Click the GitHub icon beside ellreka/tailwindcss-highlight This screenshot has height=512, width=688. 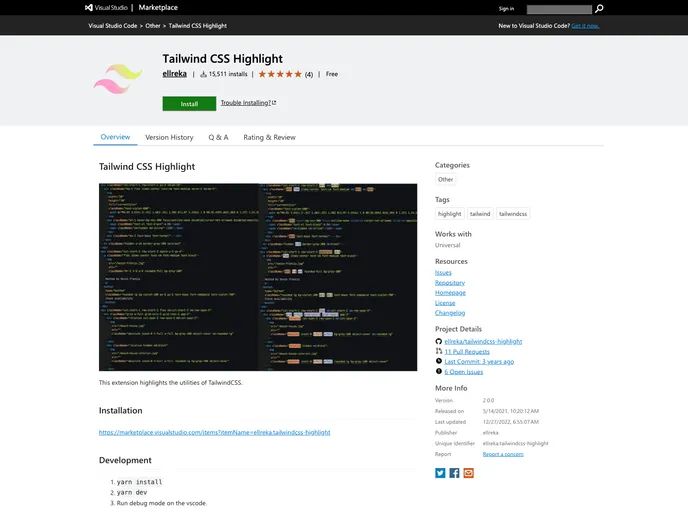tap(438, 341)
